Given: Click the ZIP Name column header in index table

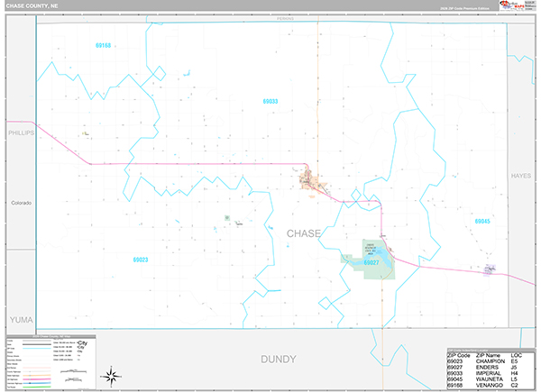Looking at the screenshot, I should coord(488,355).
